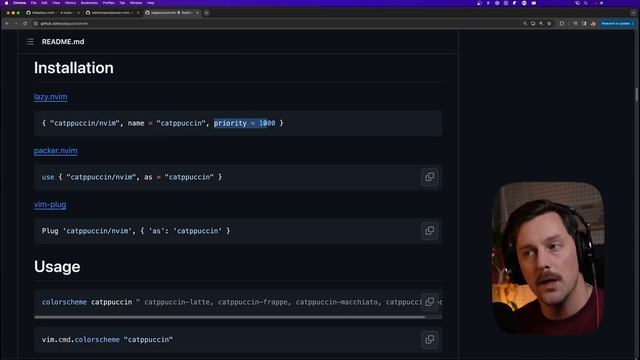
Task: Bookmark this page with the star icon
Action: pyautogui.click(x=549, y=24)
